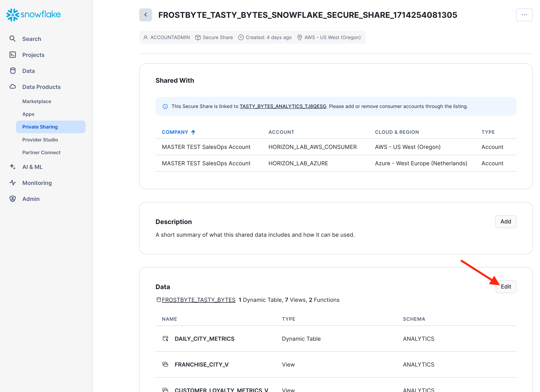Open Search via magnifier icon
The width and height of the screenshot is (540, 392).
(12, 39)
